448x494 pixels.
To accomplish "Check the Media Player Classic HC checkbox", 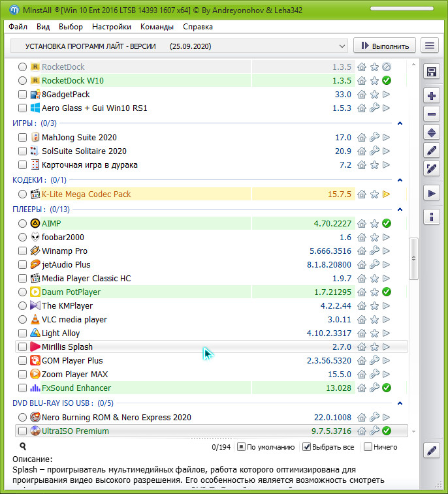I will [22, 279].
